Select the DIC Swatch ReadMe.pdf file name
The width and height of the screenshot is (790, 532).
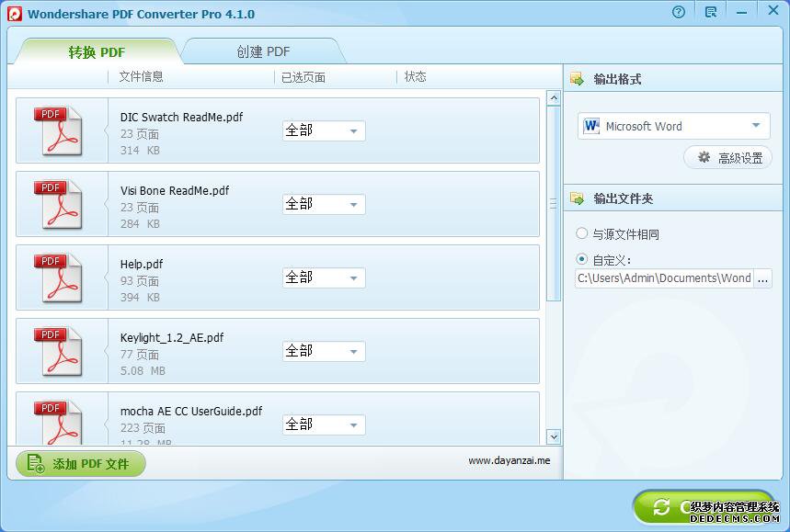181,118
